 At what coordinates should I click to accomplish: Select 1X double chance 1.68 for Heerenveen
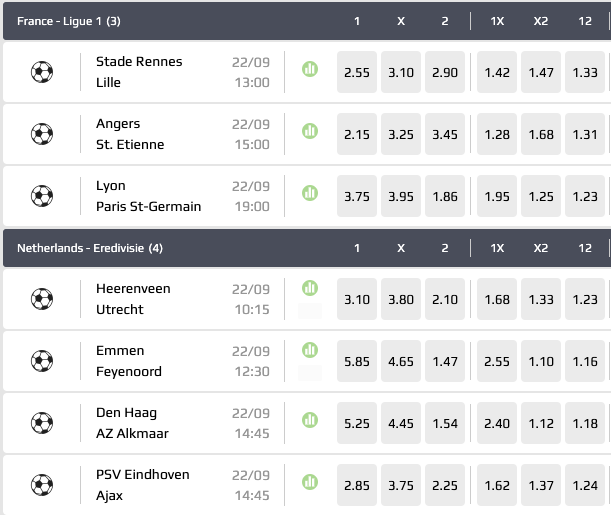click(x=497, y=299)
